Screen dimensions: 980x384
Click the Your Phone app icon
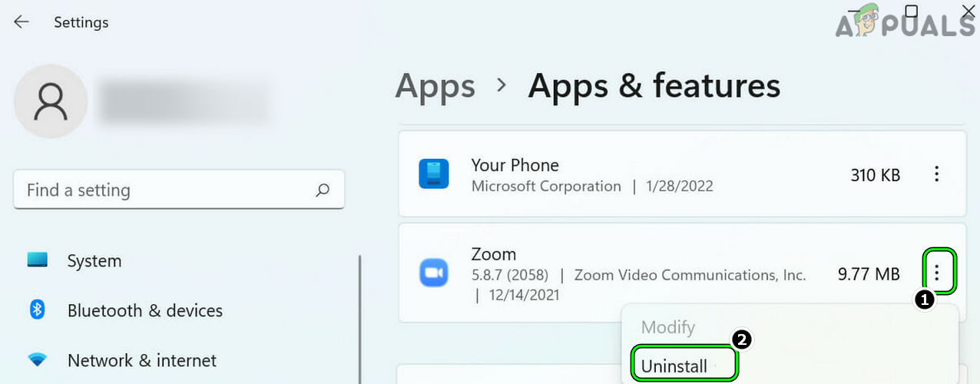[x=433, y=174]
